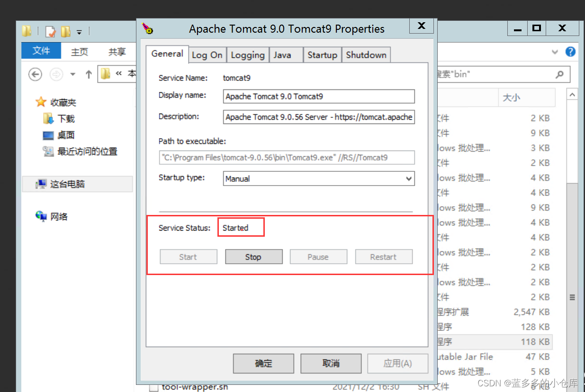The width and height of the screenshot is (585, 392).
Task: Cancel the dialog with 取消
Action: pyautogui.click(x=331, y=363)
